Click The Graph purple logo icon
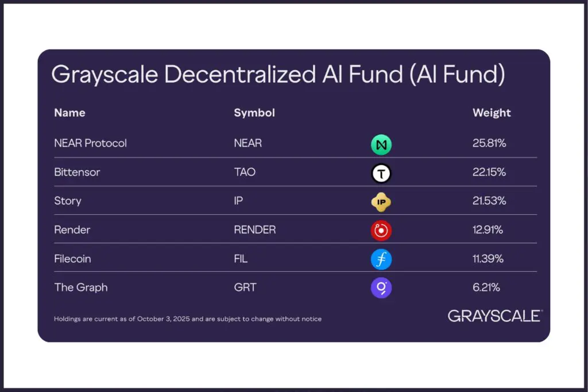 (x=381, y=287)
